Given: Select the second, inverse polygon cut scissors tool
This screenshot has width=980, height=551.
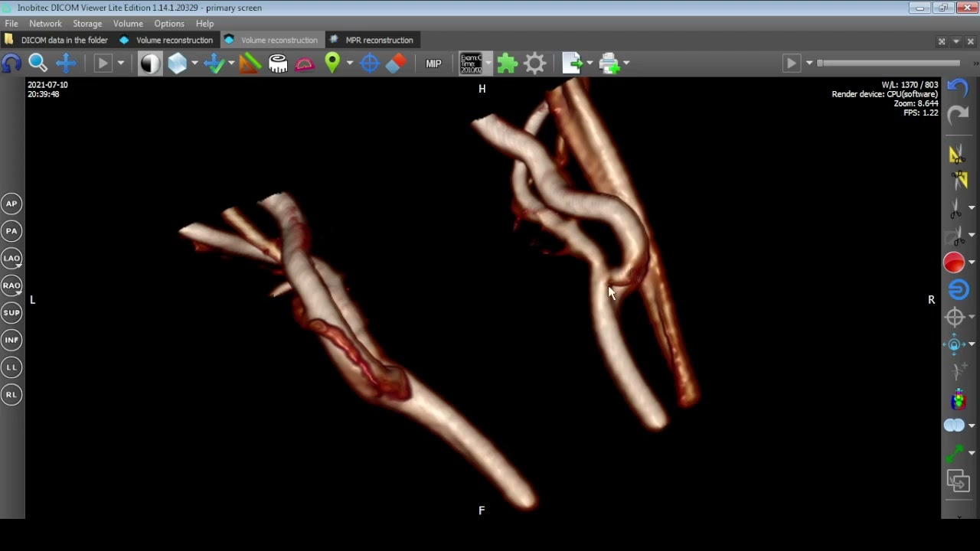Looking at the screenshot, I should 958,181.
